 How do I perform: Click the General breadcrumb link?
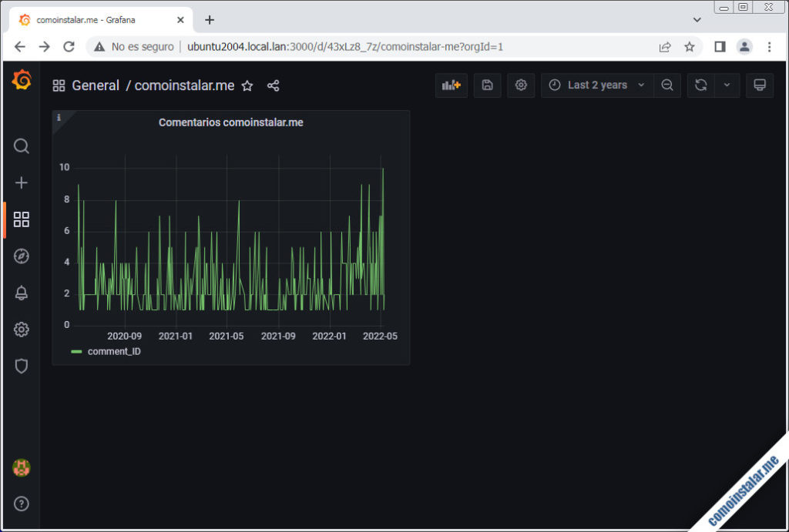pyautogui.click(x=96, y=85)
